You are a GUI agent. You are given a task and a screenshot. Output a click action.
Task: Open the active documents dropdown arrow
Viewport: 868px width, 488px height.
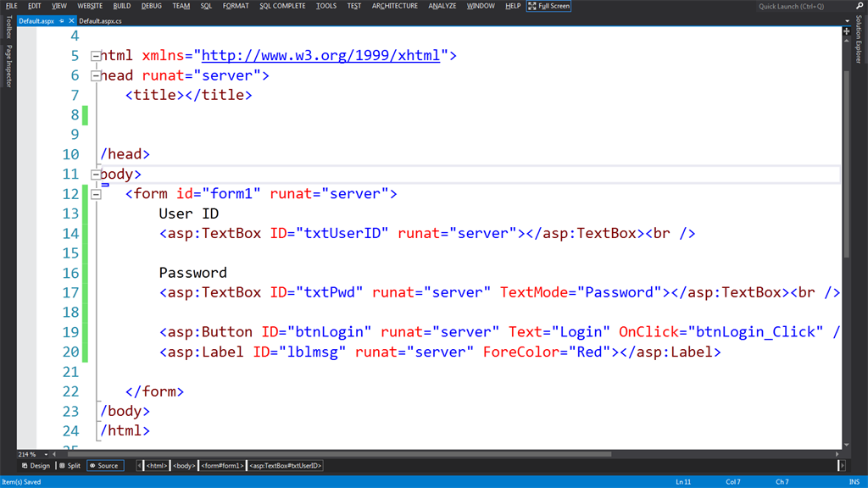(847, 21)
